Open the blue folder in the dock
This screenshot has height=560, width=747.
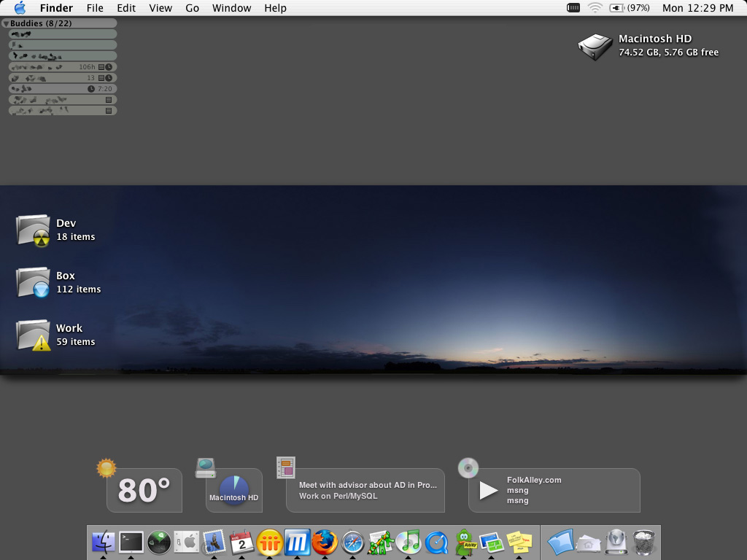coord(561,542)
